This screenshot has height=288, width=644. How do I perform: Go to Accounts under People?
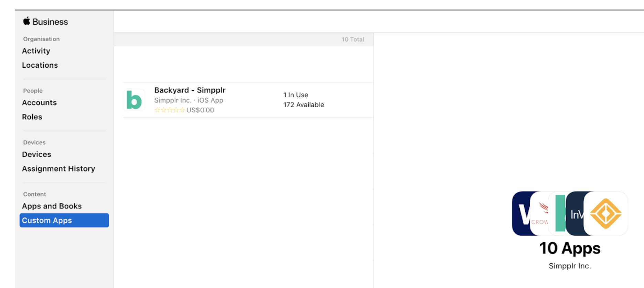(39, 103)
